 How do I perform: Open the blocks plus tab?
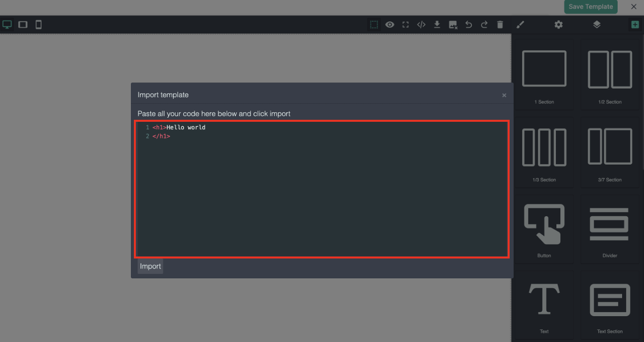[635, 24]
